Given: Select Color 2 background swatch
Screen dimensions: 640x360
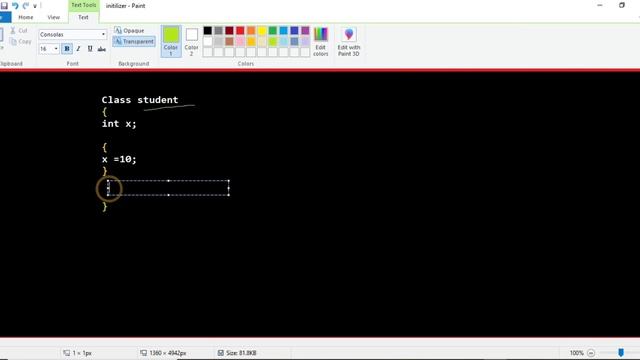Looking at the screenshot, I should tap(191, 41).
